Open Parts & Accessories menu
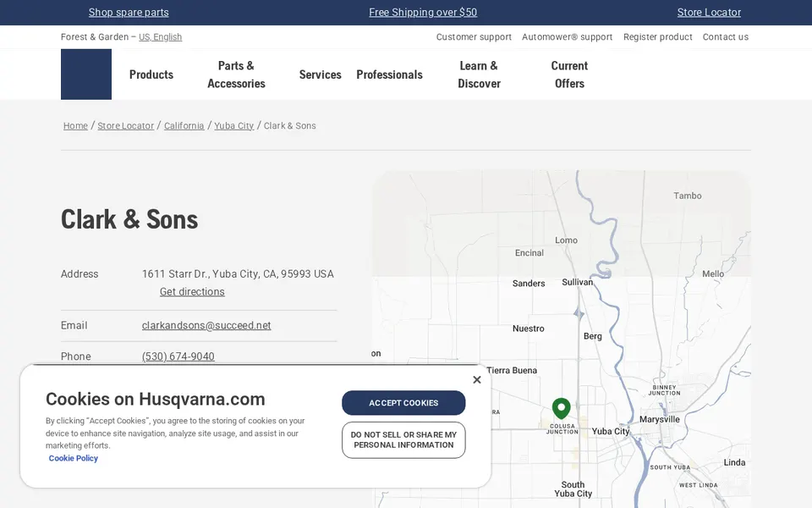 pyautogui.click(x=236, y=75)
